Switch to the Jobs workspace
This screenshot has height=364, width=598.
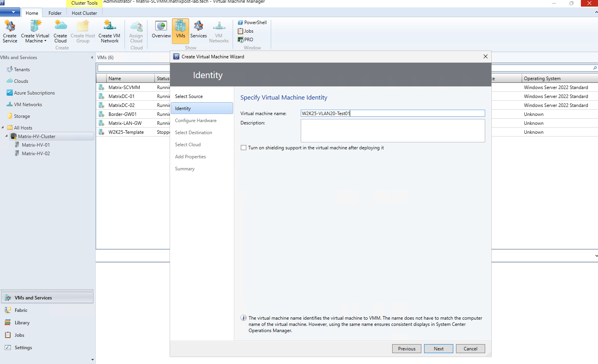47,335
